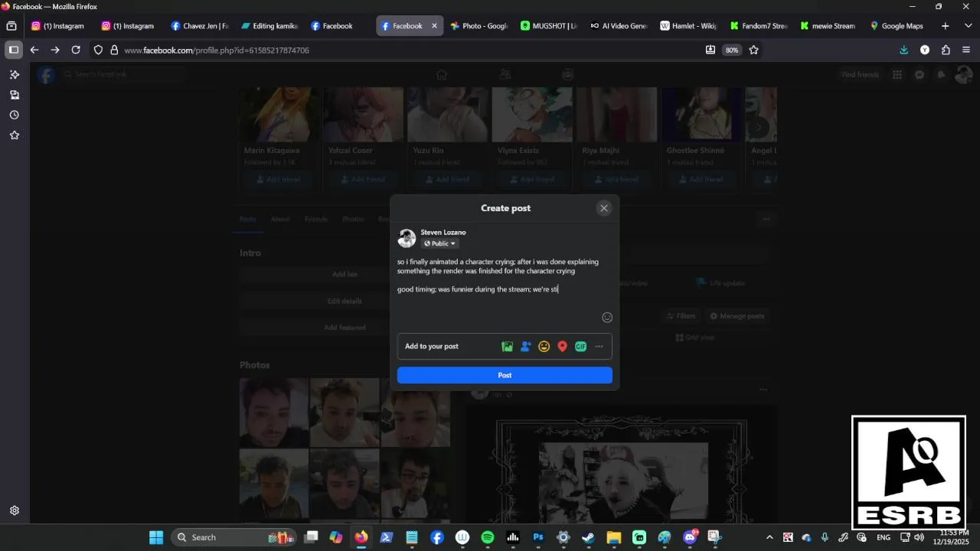Open bookmarks sidebar star icon
980x551 pixels.
(14, 135)
